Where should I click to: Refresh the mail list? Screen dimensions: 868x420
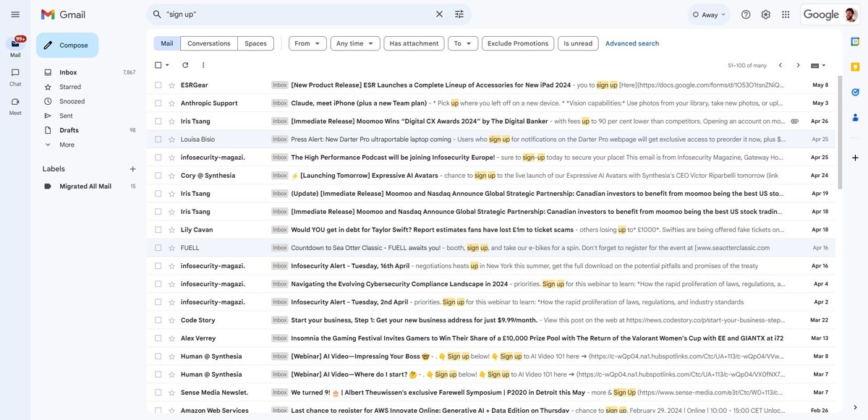pyautogui.click(x=185, y=65)
